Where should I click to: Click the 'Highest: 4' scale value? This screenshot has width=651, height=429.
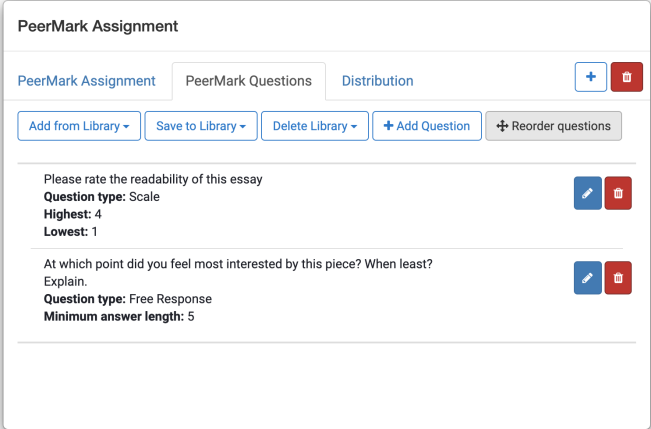[73, 214]
